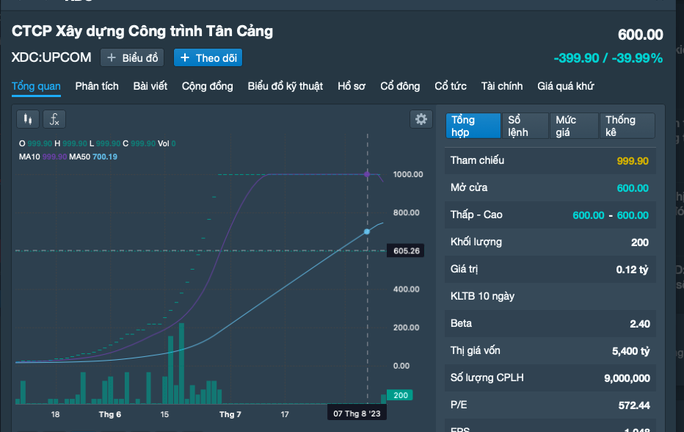Click the company name CTCP Xây dựng heading
The width and height of the screenshot is (684, 432).
click(142, 31)
